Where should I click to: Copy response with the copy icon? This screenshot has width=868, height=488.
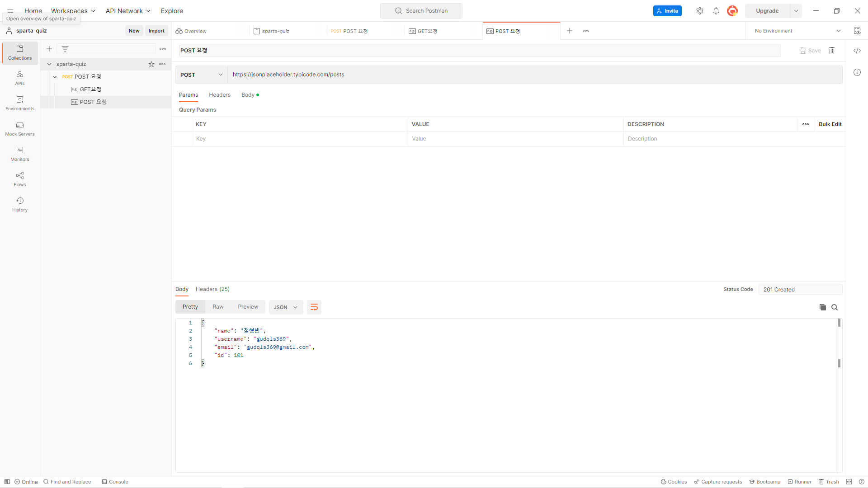[822, 307]
